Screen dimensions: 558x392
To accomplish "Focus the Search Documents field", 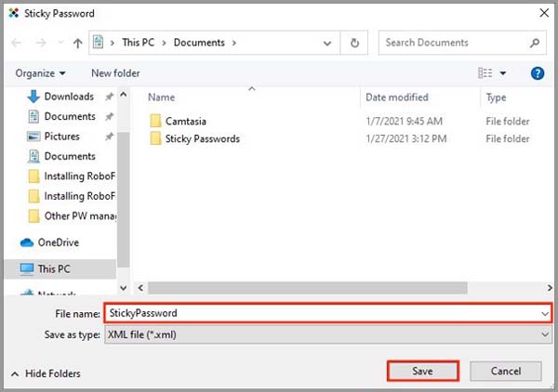I will coord(462,43).
